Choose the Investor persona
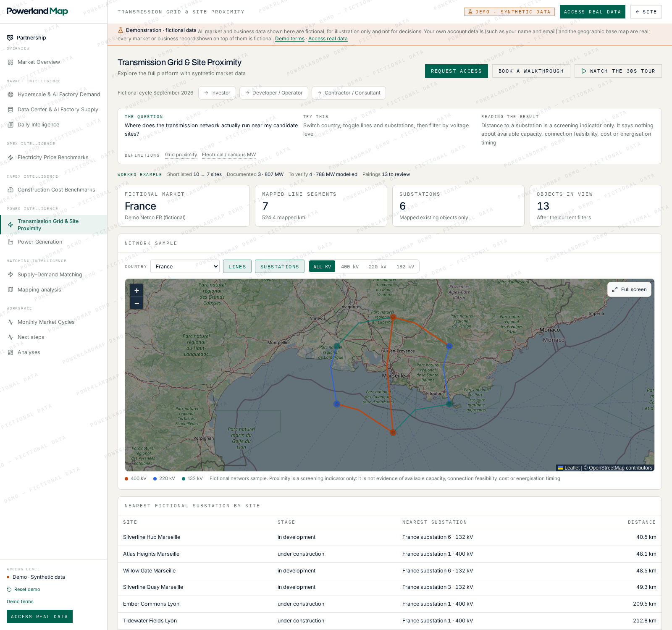 point(217,93)
